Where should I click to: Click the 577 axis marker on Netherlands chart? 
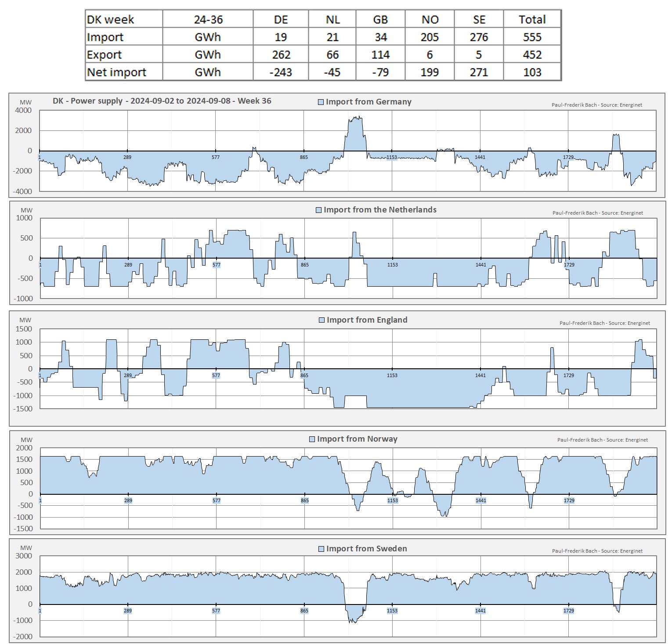pyautogui.click(x=217, y=265)
